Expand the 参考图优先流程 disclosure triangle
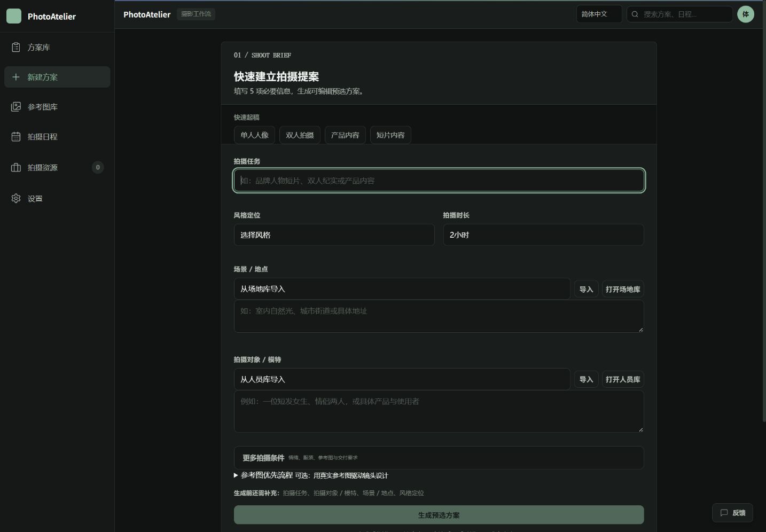 (236, 475)
